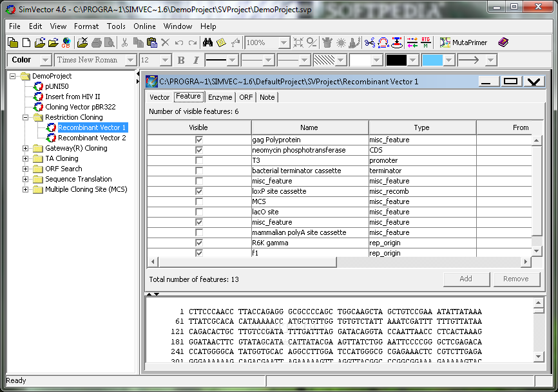Image resolution: width=558 pixels, height=392 pixels.
Task: Select Recombinant Vector 2 in tree
Action: click(91, 138)
